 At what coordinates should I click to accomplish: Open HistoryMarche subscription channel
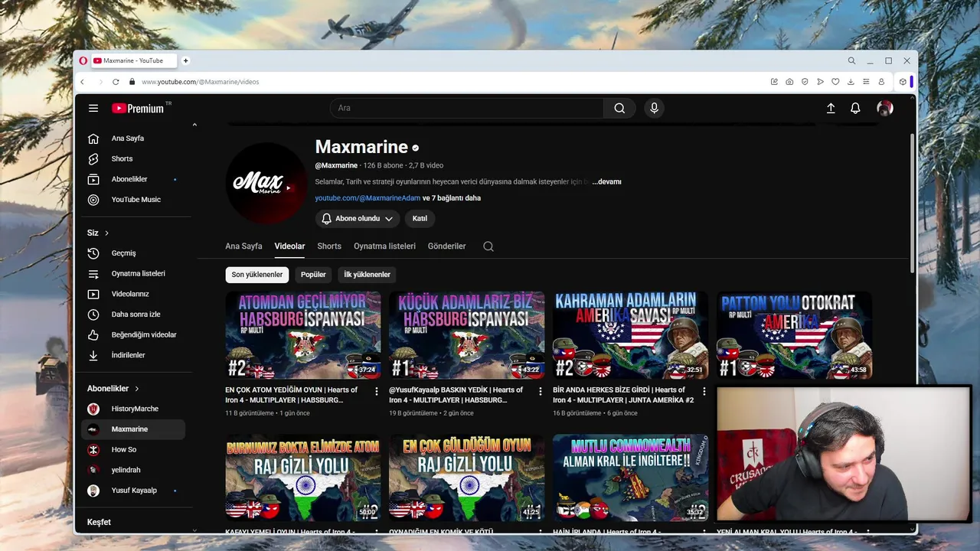133,409
